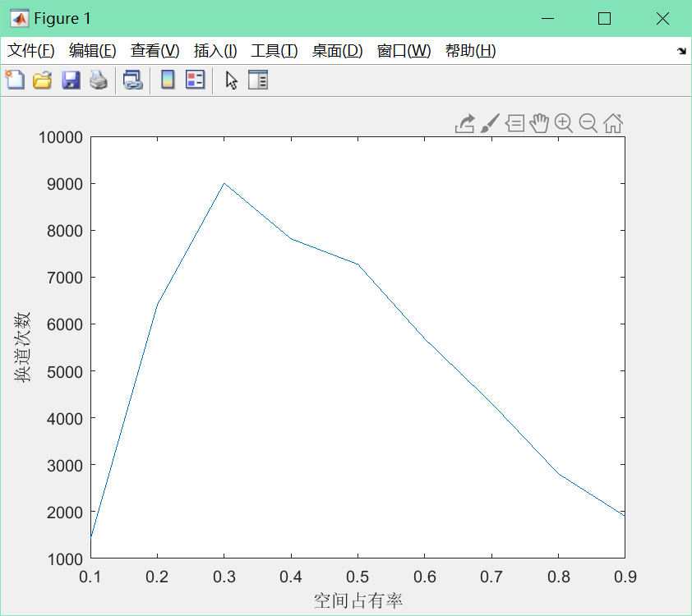This screenshot has width=692, height=616.
Task: Insert a legend
Action: [194, 80]
